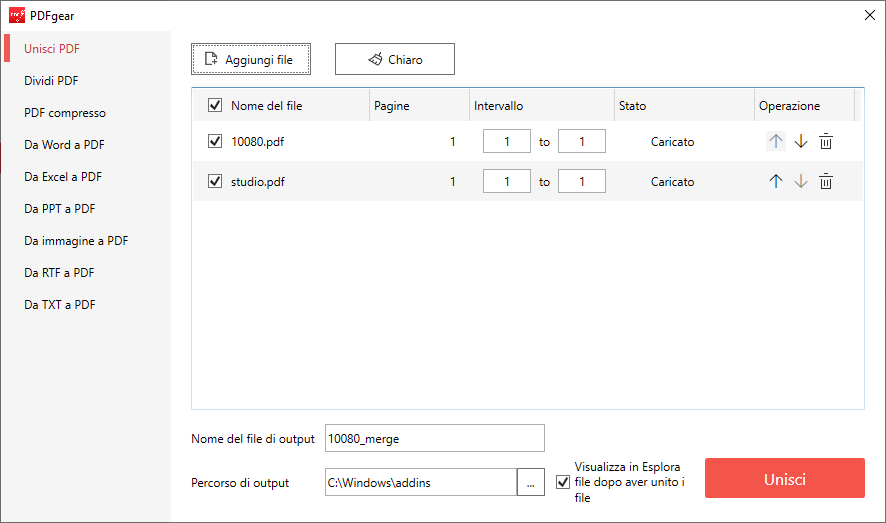Viewport: 886px width, 523px height.
Task: Uncheck the 10080.pdf file checkbox
Action: (x=215, y=142)
